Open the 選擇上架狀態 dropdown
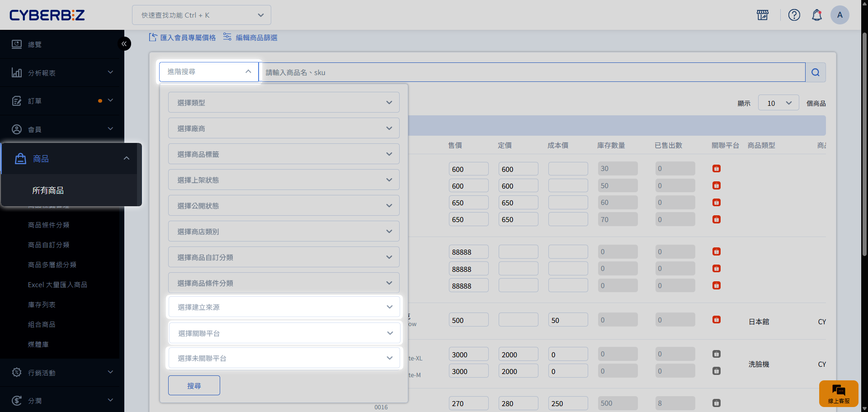This screenshot has height=412, width=868. tap(283, 180)
